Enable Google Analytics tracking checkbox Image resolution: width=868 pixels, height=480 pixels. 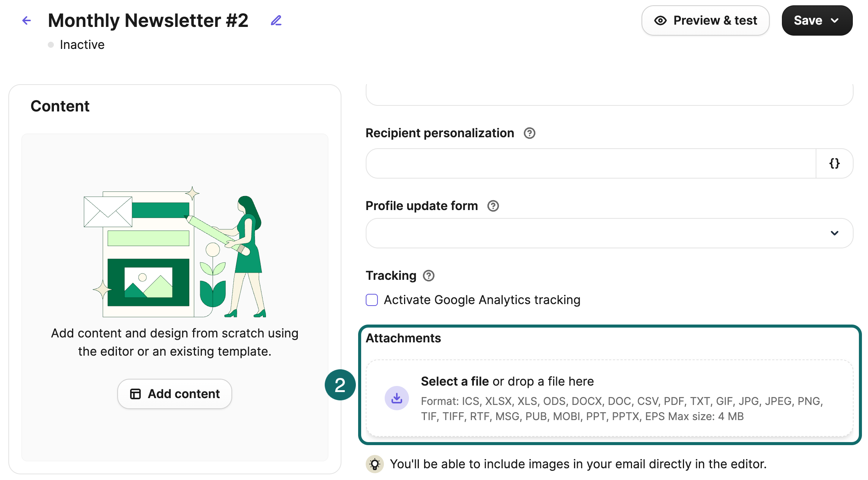[372, 300]
